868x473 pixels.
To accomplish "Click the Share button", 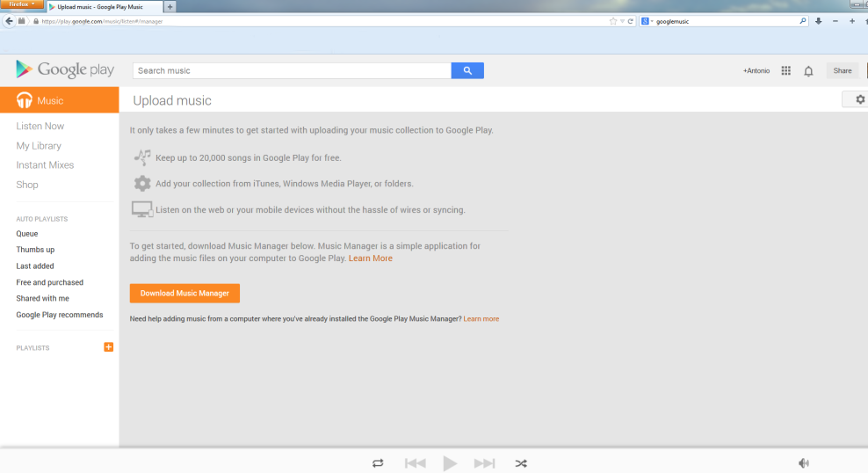I will tap(843, 70).
